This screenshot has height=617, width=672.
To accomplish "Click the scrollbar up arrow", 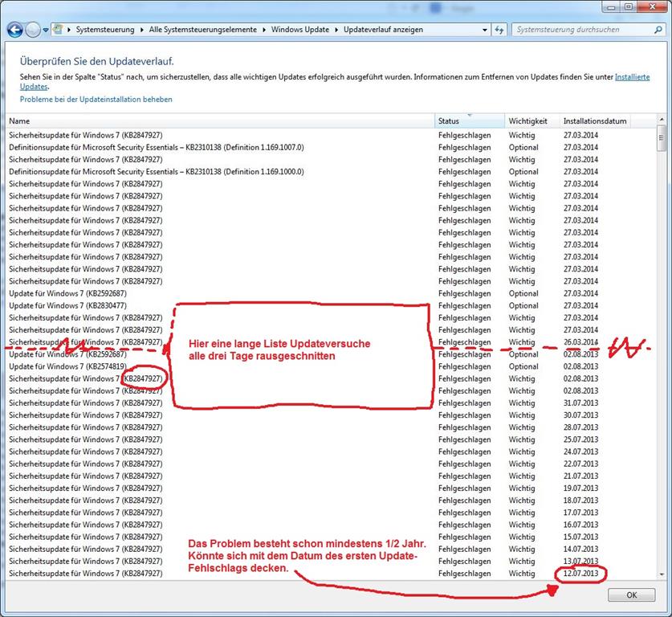I will point(662,120).
